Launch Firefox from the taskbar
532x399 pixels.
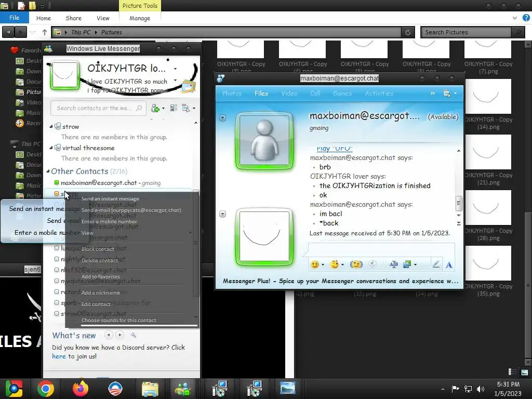pyautogui.click(x=81, y=389)
